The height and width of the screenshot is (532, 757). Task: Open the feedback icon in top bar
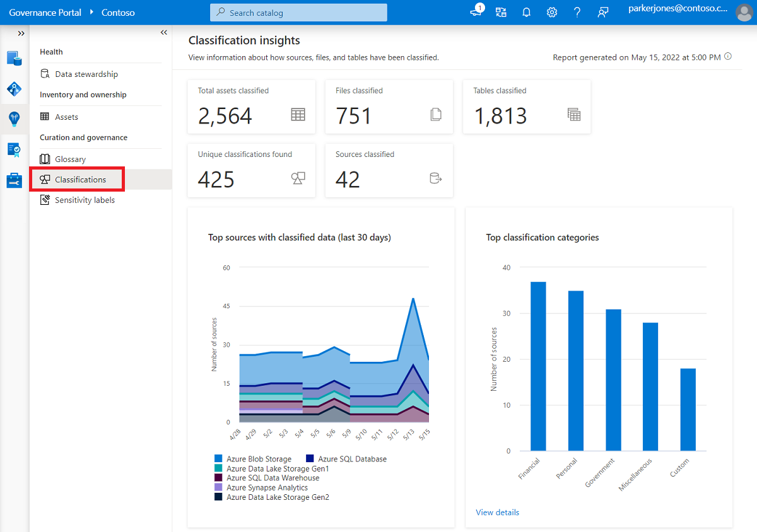point(602,13)
